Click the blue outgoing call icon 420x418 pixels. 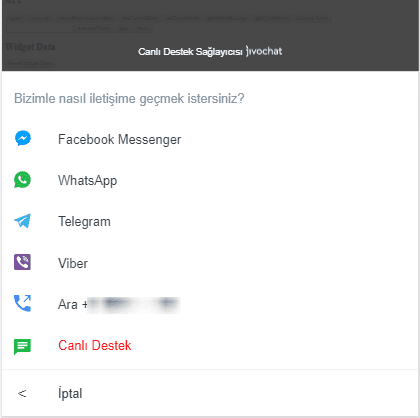(22, 303)
